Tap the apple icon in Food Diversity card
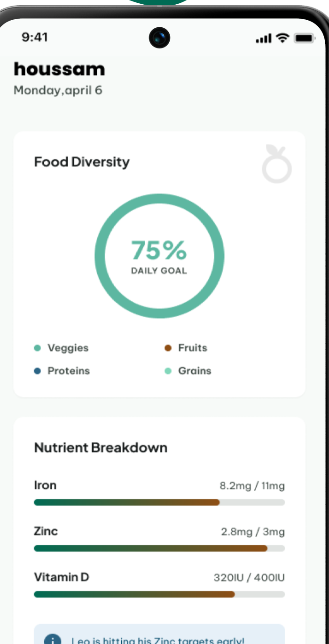This screenshot has height=644, width=329. coord(277,164)
